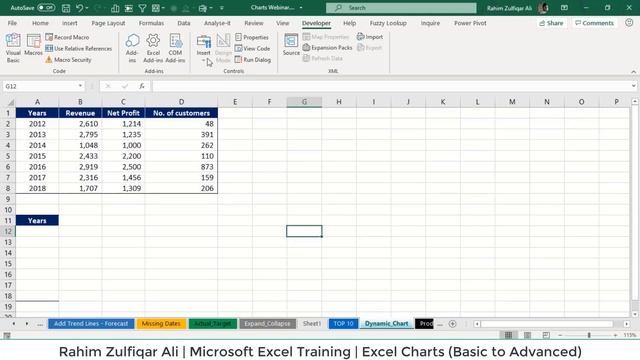Select column G header

click(304, 102)
